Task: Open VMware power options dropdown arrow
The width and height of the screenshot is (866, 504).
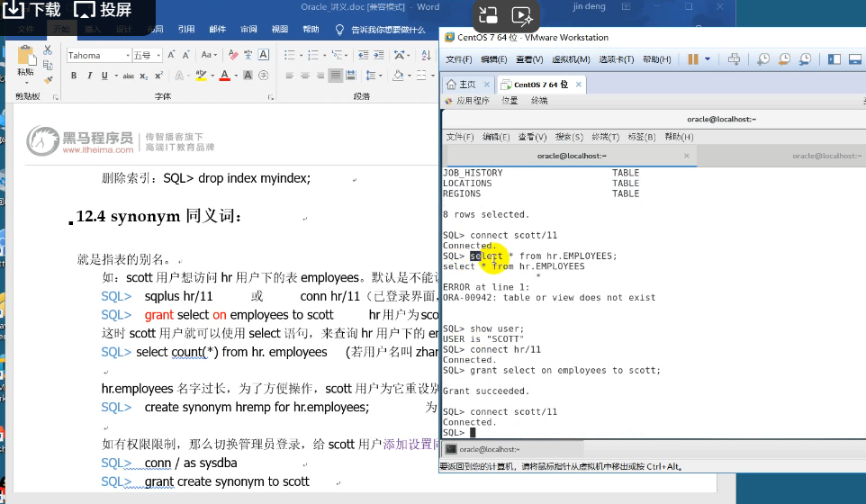Action: tap(708, 59)
